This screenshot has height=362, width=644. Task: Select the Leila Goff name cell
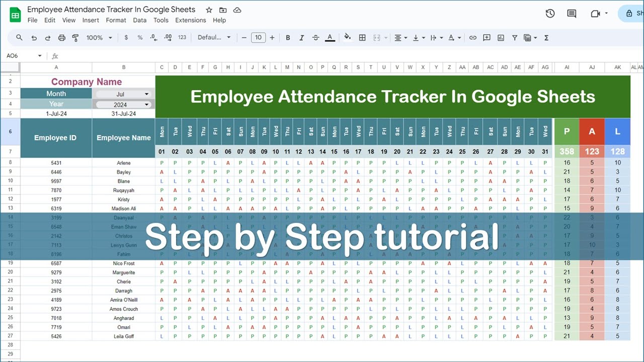coord(124,336)
